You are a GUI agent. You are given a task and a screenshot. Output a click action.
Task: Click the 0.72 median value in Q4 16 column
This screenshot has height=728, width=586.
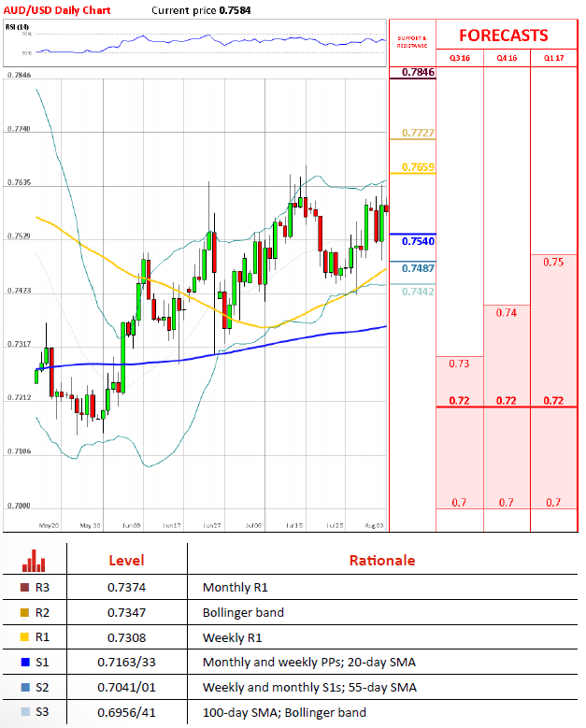[x=507, y=400]
